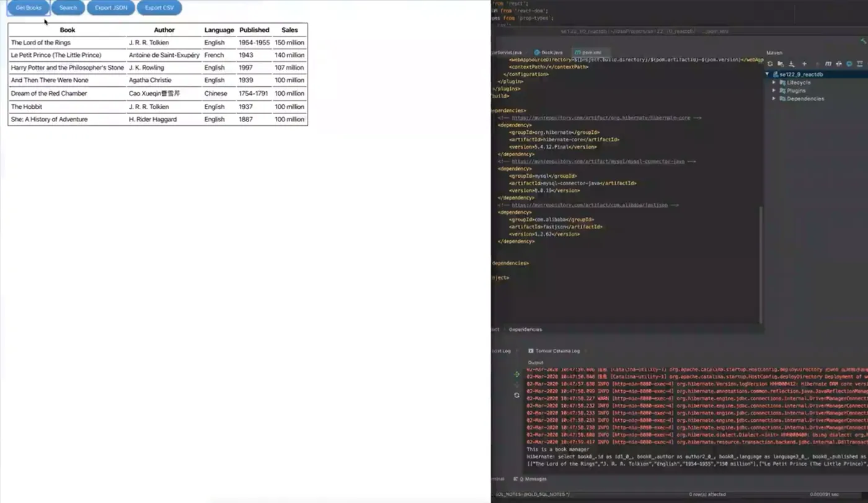Click 'And Then There Were None' cell
Screen dimensions: 868x503
click(x=68, y=80)
